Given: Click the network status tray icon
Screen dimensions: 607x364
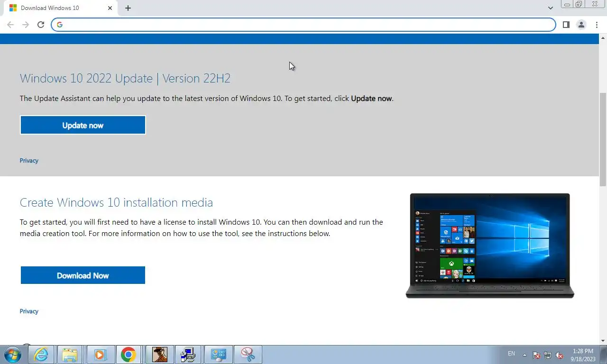Looking at the screenshot, I should (548, 355).
